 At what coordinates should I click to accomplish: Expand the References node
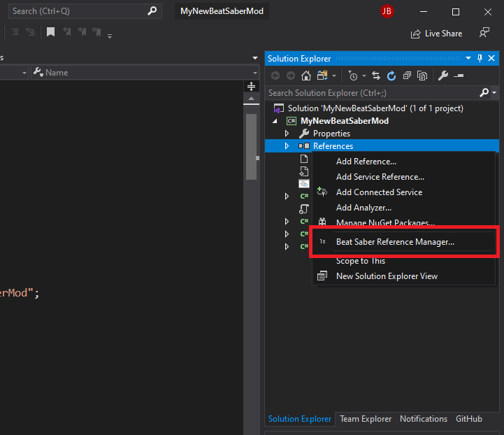tap(287, 146)
